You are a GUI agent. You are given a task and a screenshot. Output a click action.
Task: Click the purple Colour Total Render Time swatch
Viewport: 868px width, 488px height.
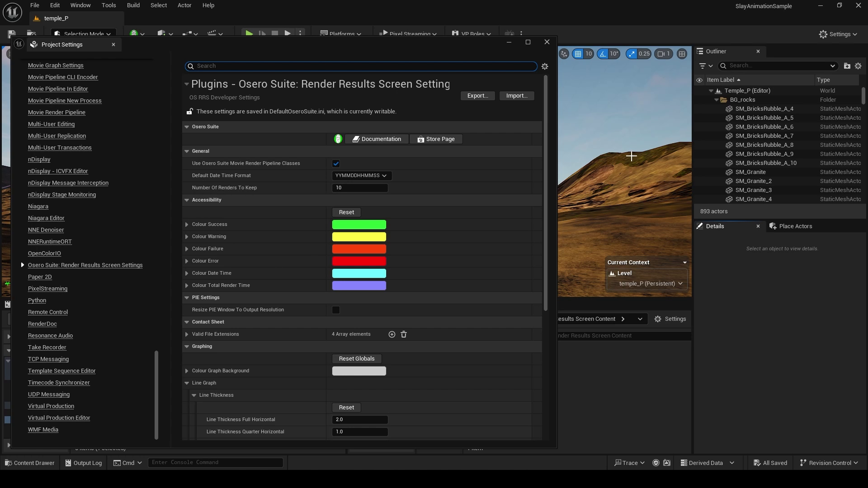pyautogui.click(x=359, y=286)
